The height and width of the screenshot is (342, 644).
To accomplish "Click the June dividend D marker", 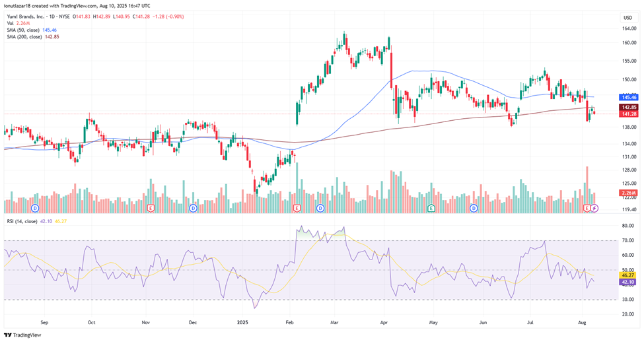I will click(x=474, y=209).
